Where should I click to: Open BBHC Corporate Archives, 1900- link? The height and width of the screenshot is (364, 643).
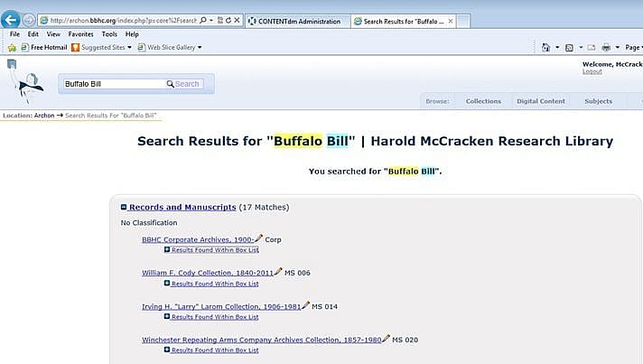click(198, 239)
